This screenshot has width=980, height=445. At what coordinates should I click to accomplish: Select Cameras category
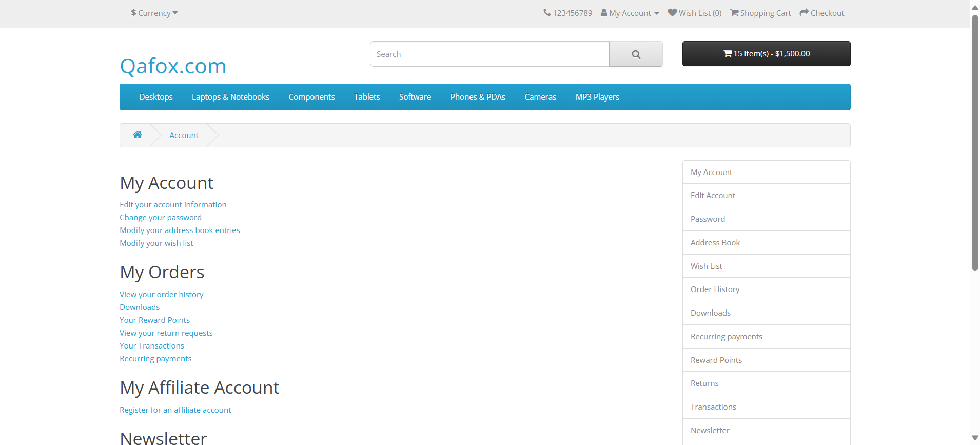540,97
